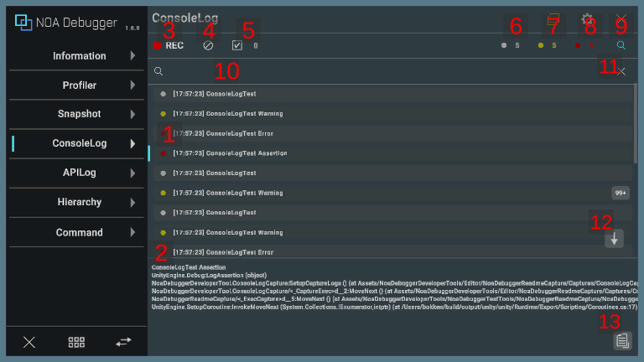The height and width of the screenshot is (362, 644).
Task: Click the 1.6.0 version label
Action: [x=132, y=28]
